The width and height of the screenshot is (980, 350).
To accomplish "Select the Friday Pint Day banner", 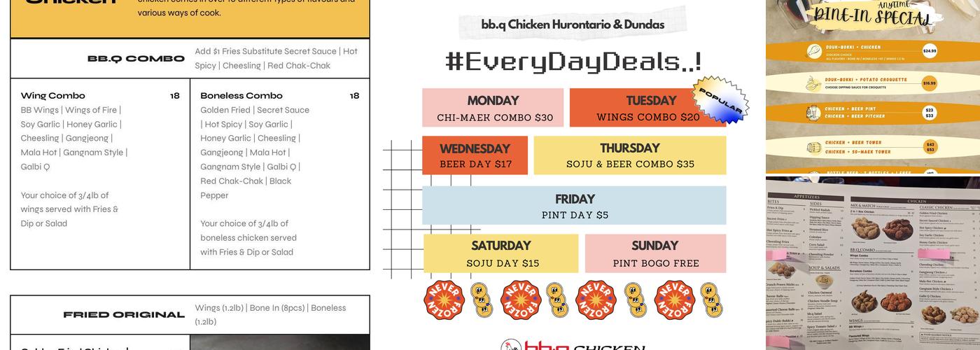I will tap(574, 206).
